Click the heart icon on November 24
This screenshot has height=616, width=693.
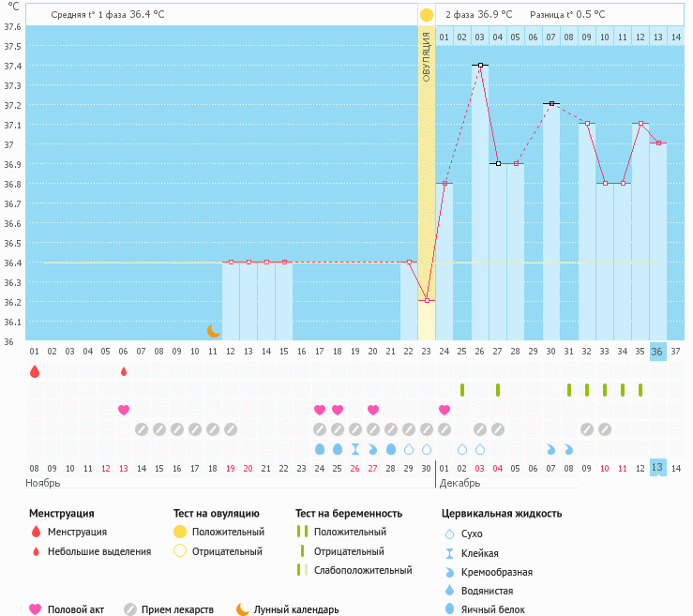click(320, 410)
